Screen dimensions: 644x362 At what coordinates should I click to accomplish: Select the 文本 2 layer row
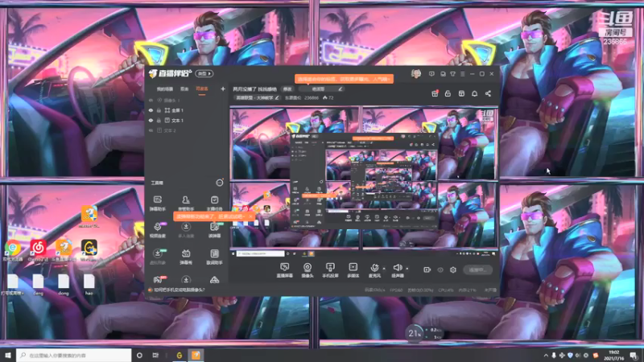[186, 130]
